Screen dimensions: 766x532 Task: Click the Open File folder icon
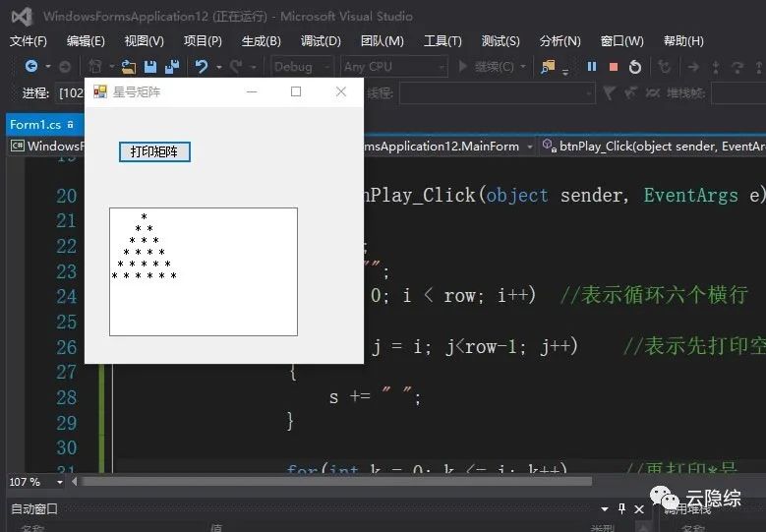(129, 67)
